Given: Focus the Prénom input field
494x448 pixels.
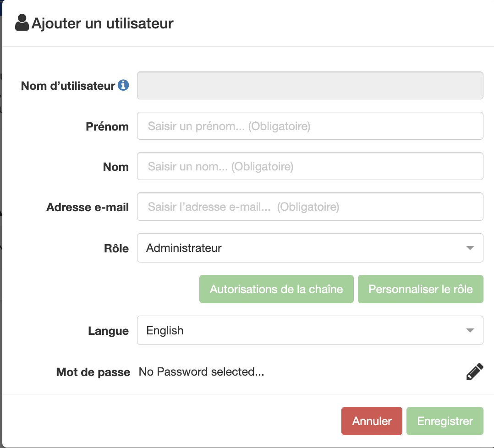Looking at the screenshot, I should pos(310,126).
